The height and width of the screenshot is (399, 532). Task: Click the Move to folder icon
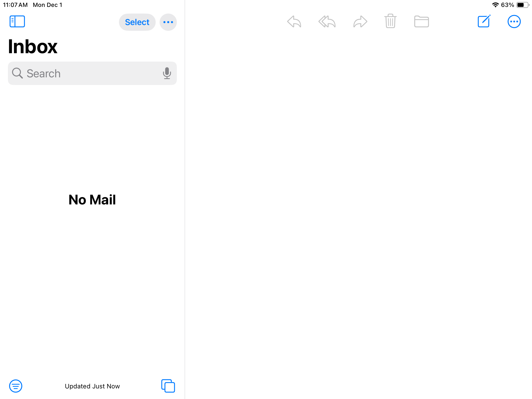click(421, 21)
